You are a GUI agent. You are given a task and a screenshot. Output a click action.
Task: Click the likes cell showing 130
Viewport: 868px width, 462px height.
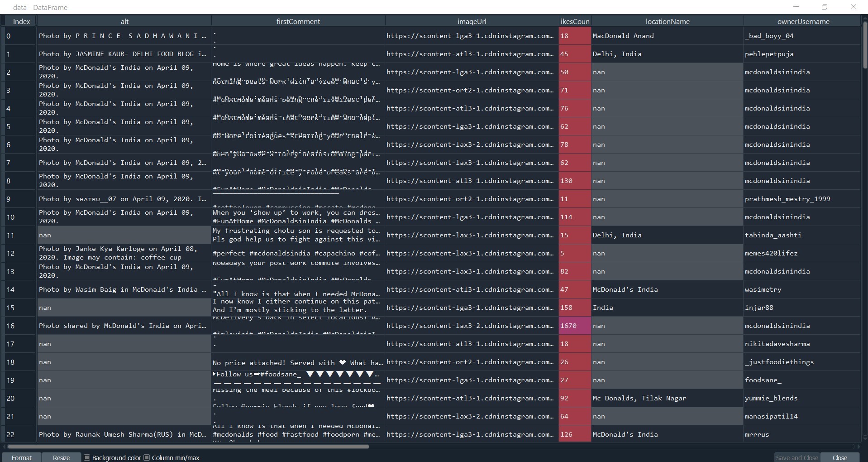[x=575, y=181]
